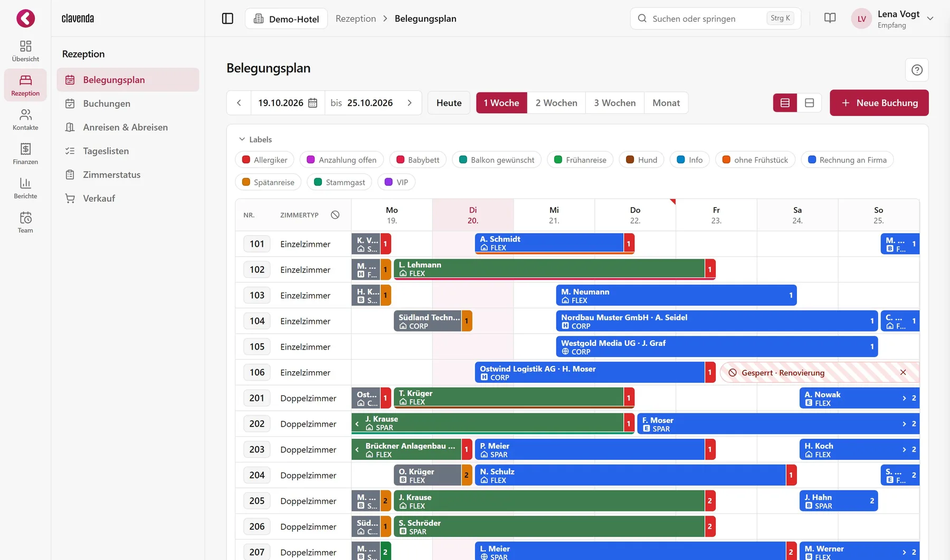
Task: Toggle the Spätanreise label filter
Action: tap(268, 182)
